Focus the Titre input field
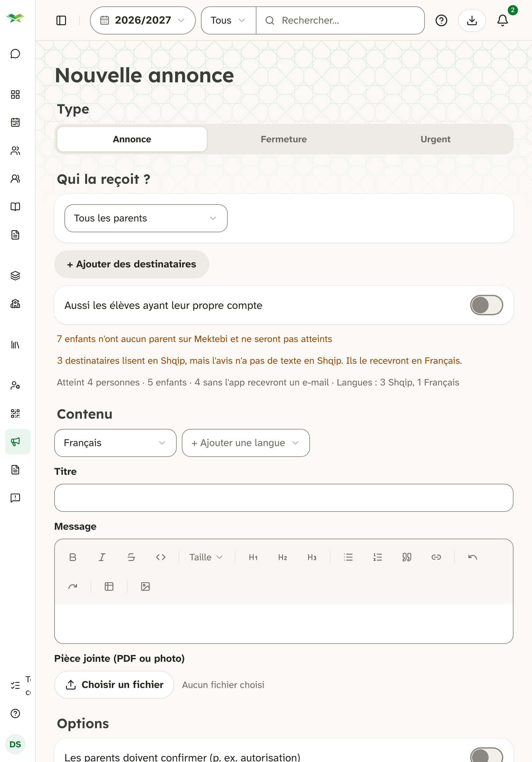This screenshot has width=532, height=762. pyautogui.click(x=284, y=498)
